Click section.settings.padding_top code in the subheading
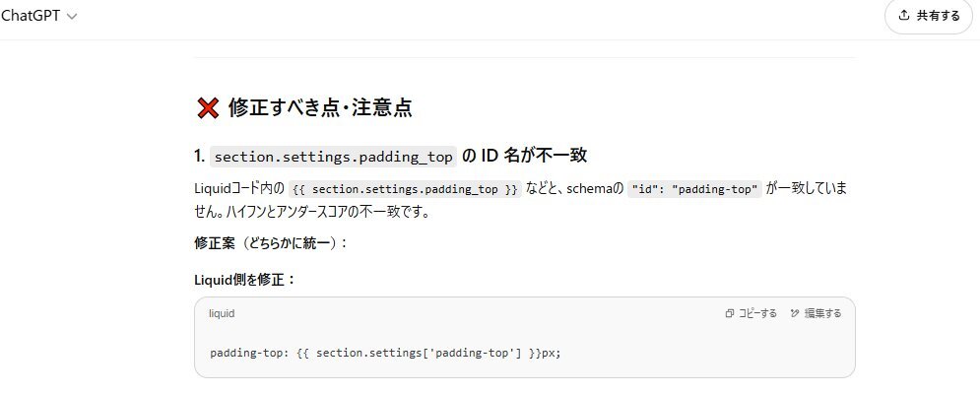 coord(333,157)
